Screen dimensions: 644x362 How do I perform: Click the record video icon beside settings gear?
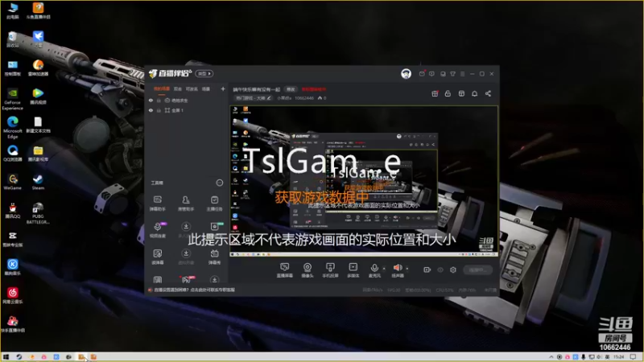pos(427,269)
